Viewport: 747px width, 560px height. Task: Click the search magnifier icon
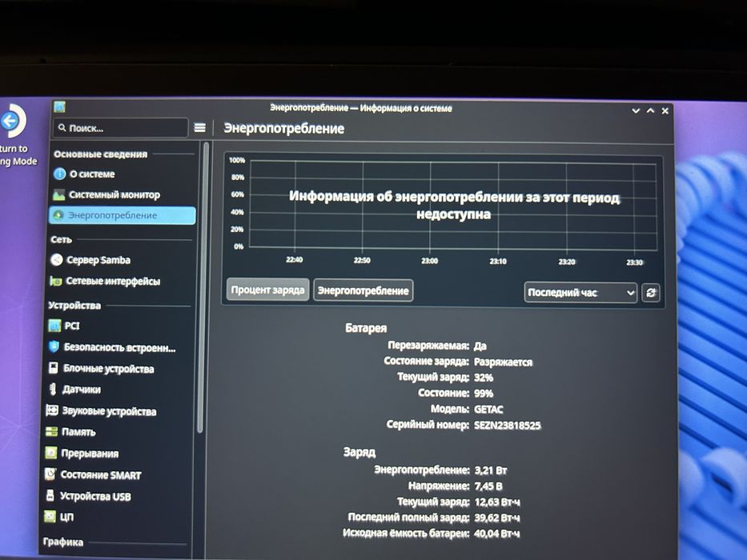pyautogui.click(x=62, y=128)
